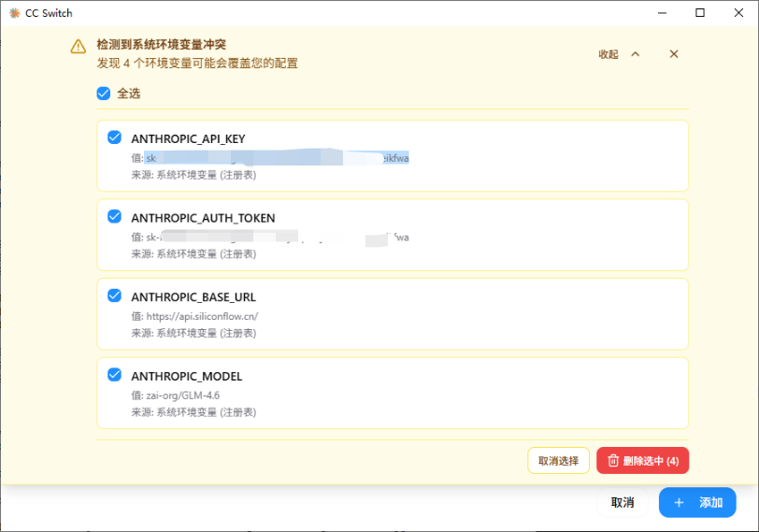Toggle the ANTHROPIC_MODEL checkbox
This screenshot has height=532, width=759.
coord(114,375)
